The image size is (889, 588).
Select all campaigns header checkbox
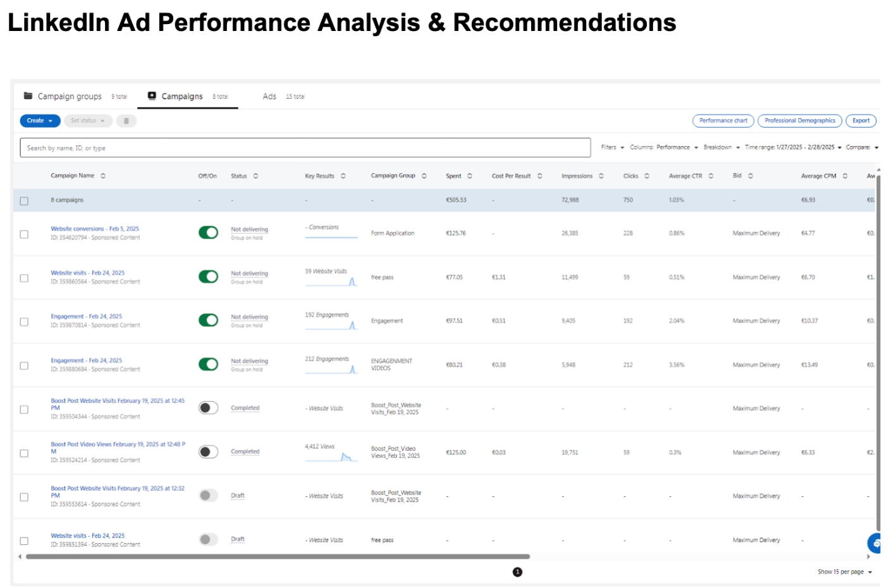pos(24,201)
